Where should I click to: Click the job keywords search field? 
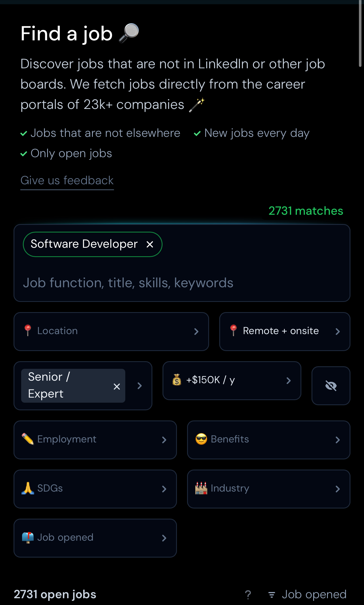click(128, 283)
